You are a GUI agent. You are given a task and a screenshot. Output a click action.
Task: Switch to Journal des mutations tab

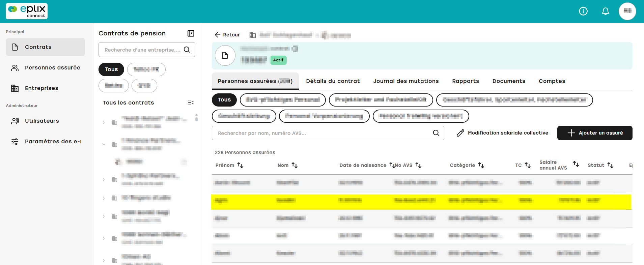point(406,81)
